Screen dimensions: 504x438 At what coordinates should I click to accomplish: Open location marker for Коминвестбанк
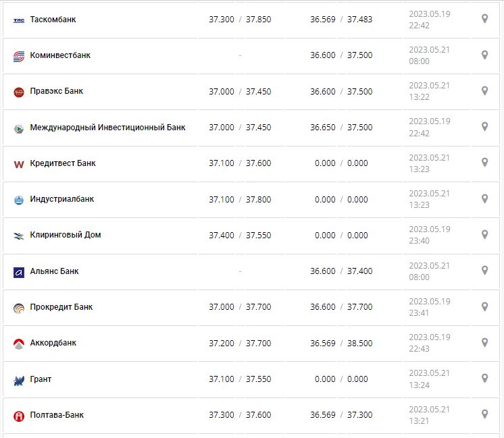click(x=484, y=55)
